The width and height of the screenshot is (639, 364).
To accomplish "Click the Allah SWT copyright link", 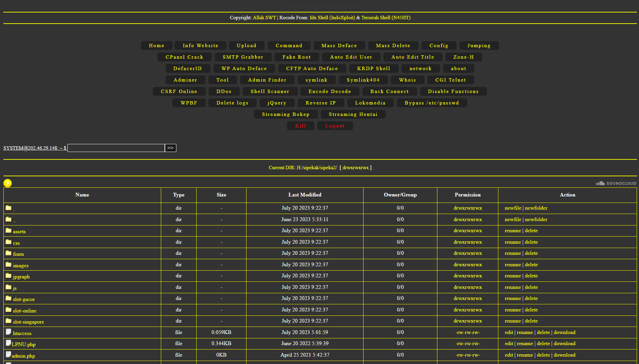I will coord(264,18).
